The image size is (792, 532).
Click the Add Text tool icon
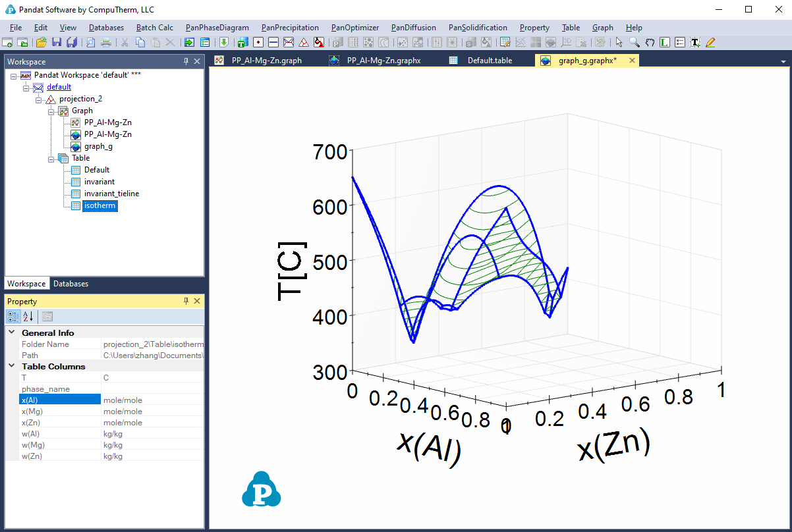pos(695,42)
